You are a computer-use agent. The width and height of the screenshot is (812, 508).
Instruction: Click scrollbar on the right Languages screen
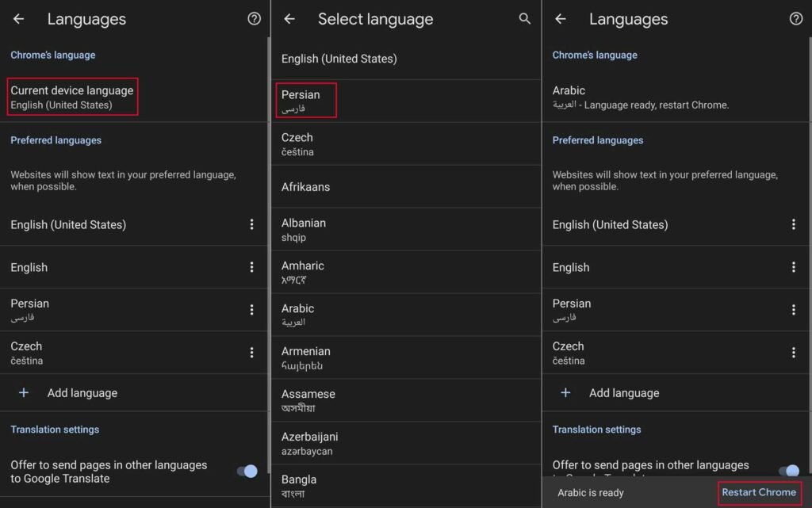(x=810, y=255)
